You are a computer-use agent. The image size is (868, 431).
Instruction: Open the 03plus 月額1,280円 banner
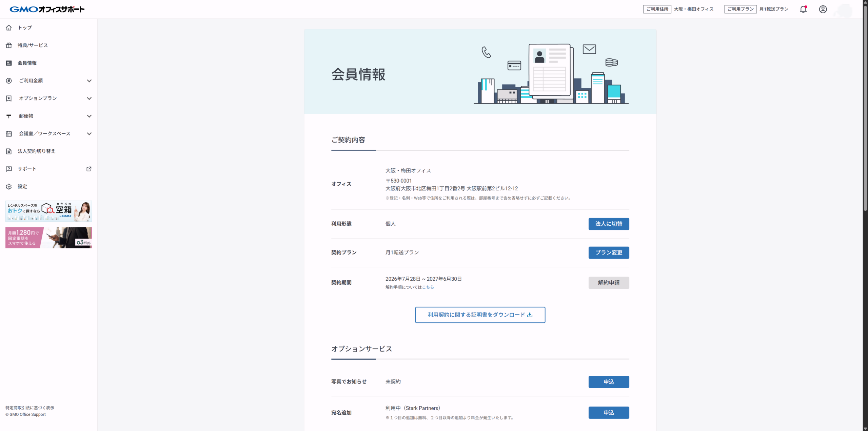coord(48,237)
